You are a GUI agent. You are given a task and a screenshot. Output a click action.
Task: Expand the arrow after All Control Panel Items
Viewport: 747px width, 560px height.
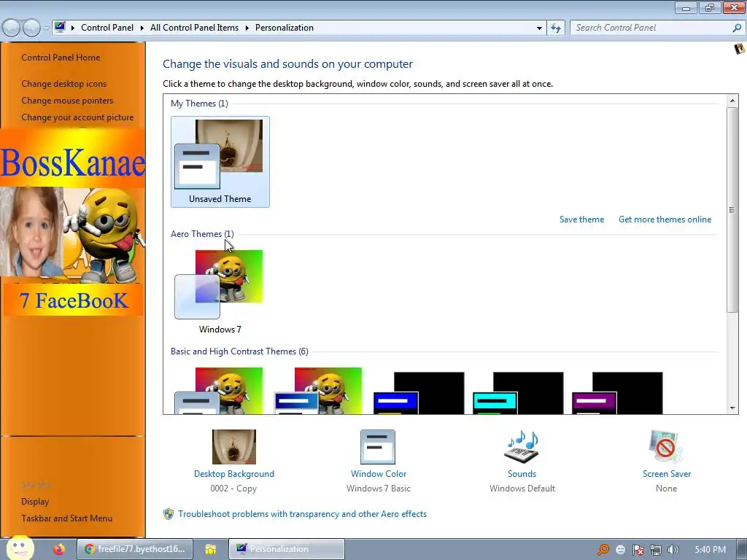tap(247, 28)
